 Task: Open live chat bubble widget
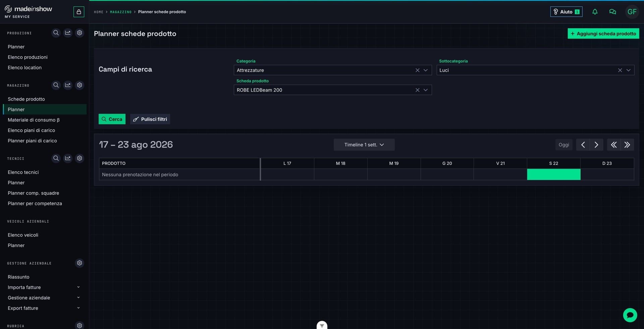[630, 315]
